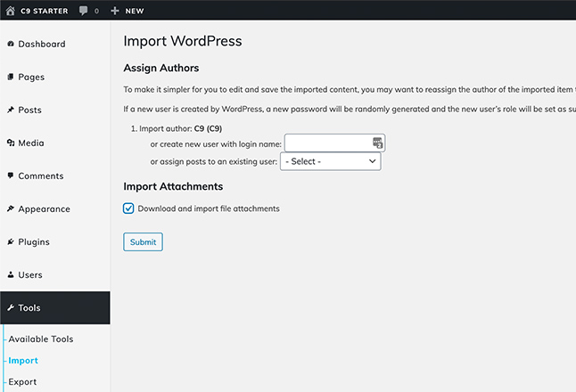Click the Tools wrench icon
The width and height of the screenshot is (576, 392).
[x=11, y=307]
